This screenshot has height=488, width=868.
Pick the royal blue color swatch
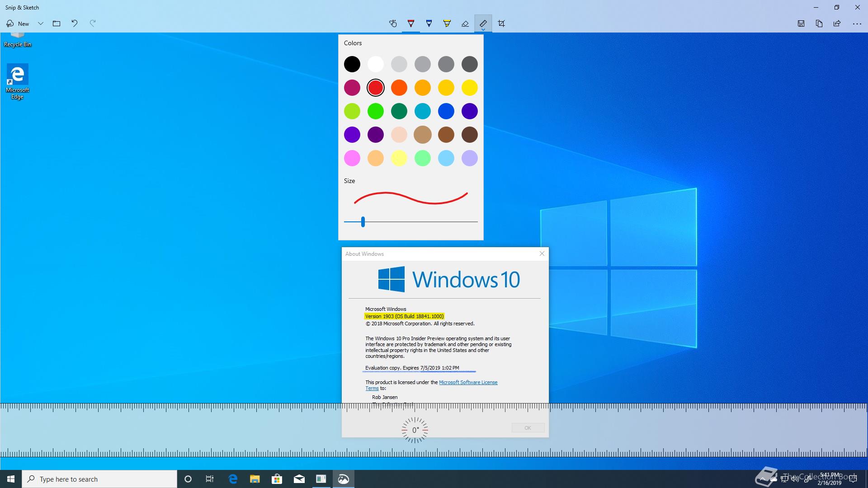click(446, 111)
